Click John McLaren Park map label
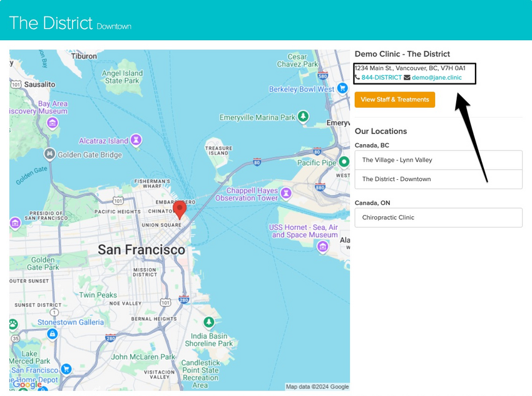Viewport: 532px width, 396px height. 143,357
